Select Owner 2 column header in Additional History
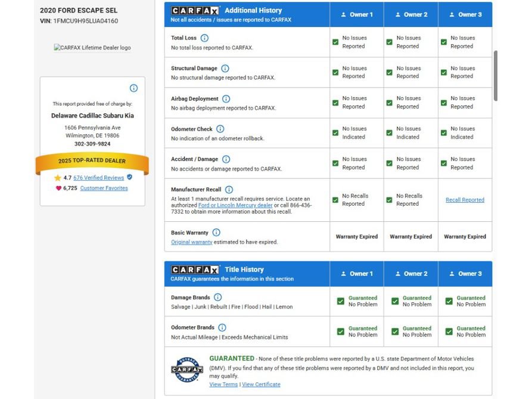This screenshot has height=399, width=532. 411,14
